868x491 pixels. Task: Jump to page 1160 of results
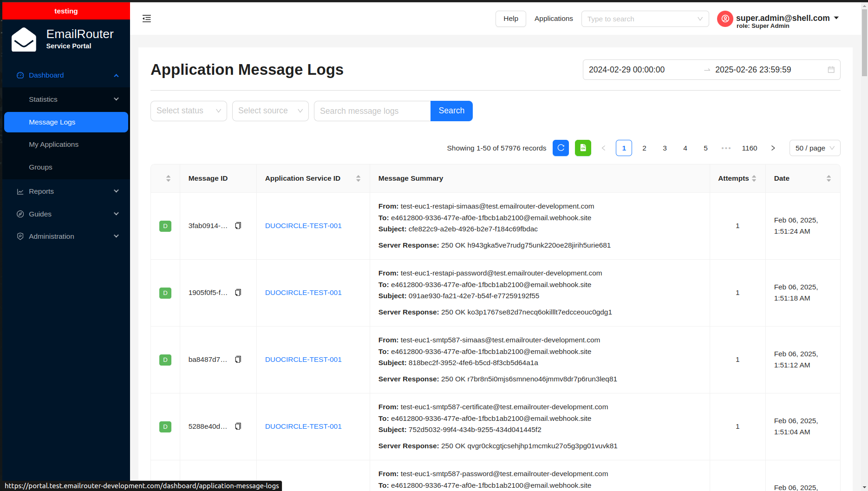coord(749,148)
